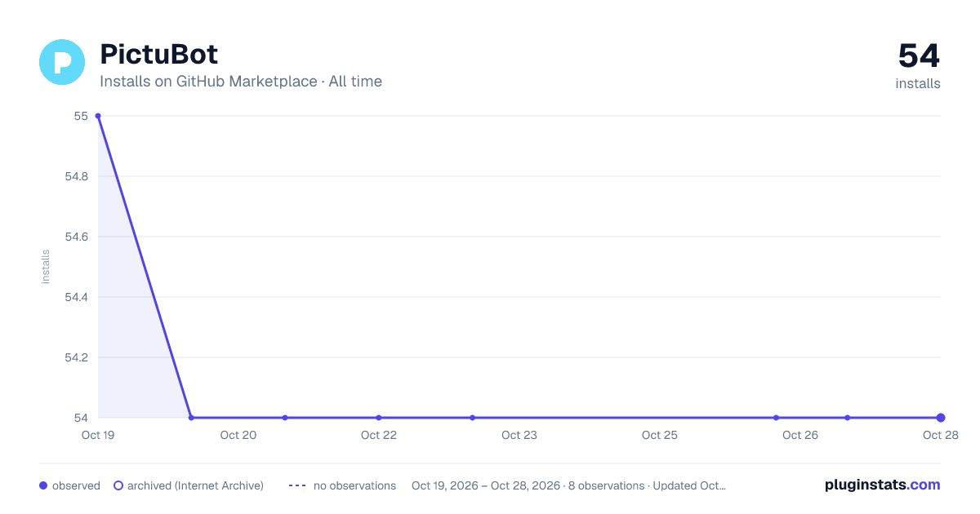Click the data point above Oct 22 label
Image resolution: width=980 pixels, height=514 pixels.
379,418
